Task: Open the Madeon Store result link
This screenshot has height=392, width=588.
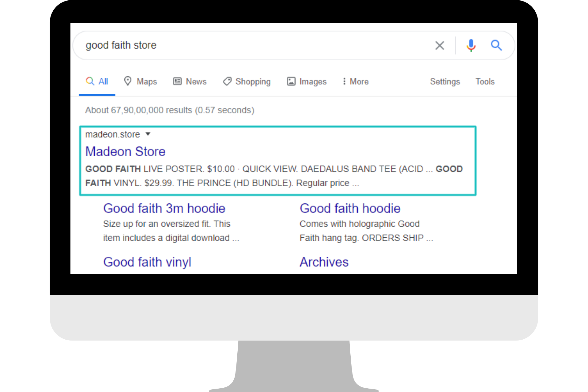Action: coord(125,152)
